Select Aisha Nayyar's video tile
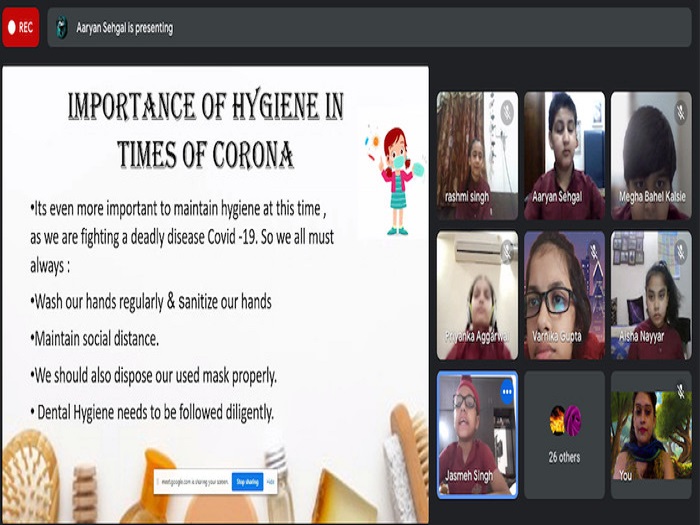The height and width of the screenshot is (525, 700). coord(651,295)
